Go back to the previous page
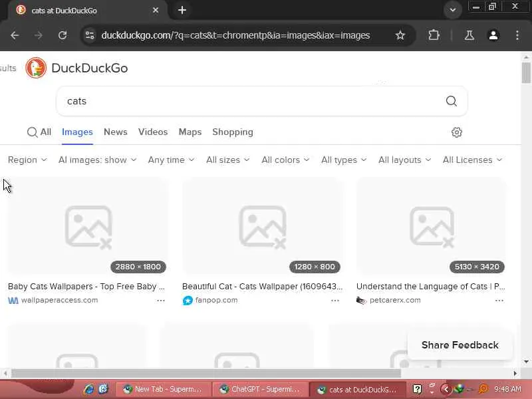The height and width of the screenshot is (399, 532). pyautogui.click(x=15, y=35)
